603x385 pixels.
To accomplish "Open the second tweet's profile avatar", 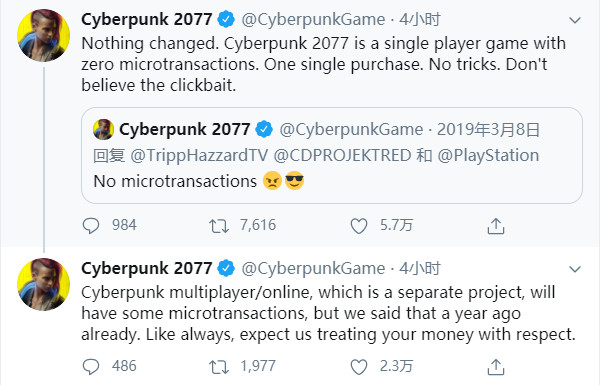I will [x=43, y=284].
